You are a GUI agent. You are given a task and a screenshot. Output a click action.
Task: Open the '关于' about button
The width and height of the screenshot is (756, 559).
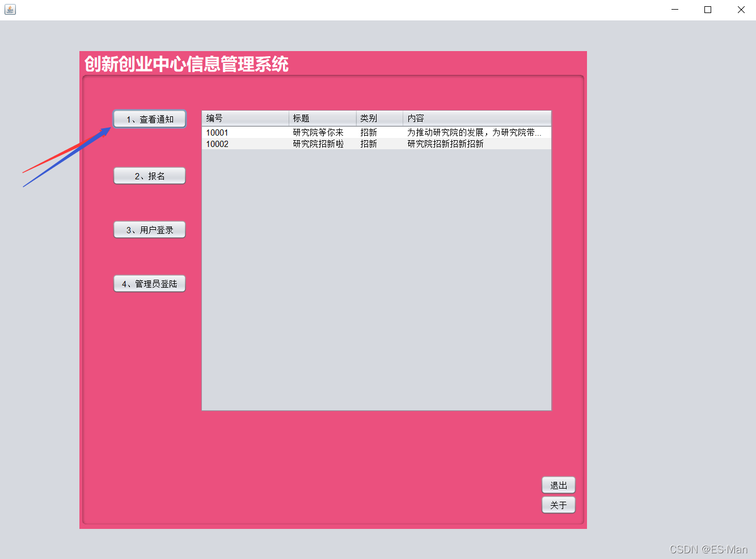pyautogui.click(x=559, y=505)
